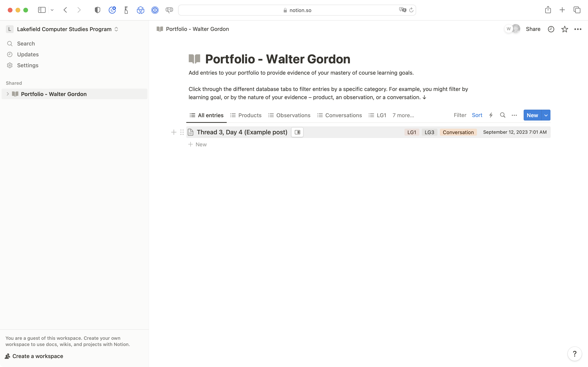
Task: Open workspace Settings
Action: pos(27,65)
